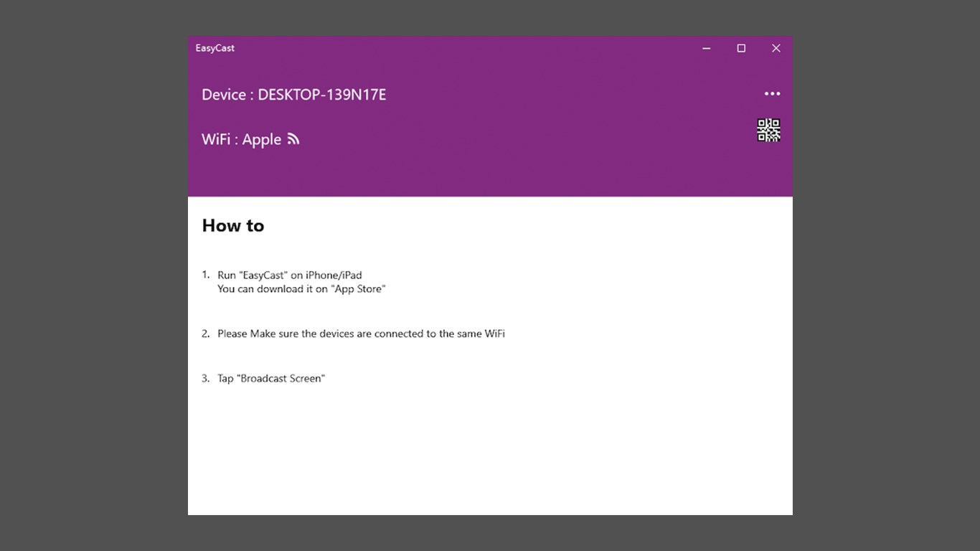Close the EasyCast window
The width and height of the screenshot is (980, 551).
[776, 48]
